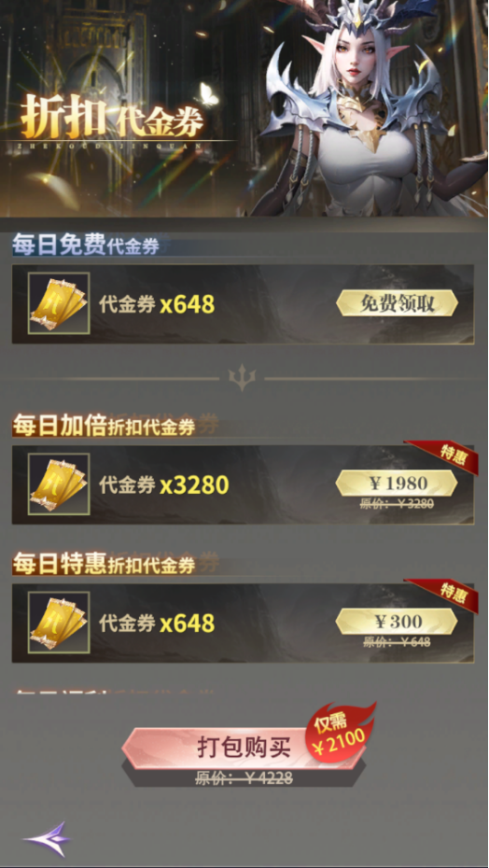The width and height of the screenshot is (489, 868).
Task: Tap the 特惠 ribbon on ¥1980 offer
Action: [x=443, y=456]
